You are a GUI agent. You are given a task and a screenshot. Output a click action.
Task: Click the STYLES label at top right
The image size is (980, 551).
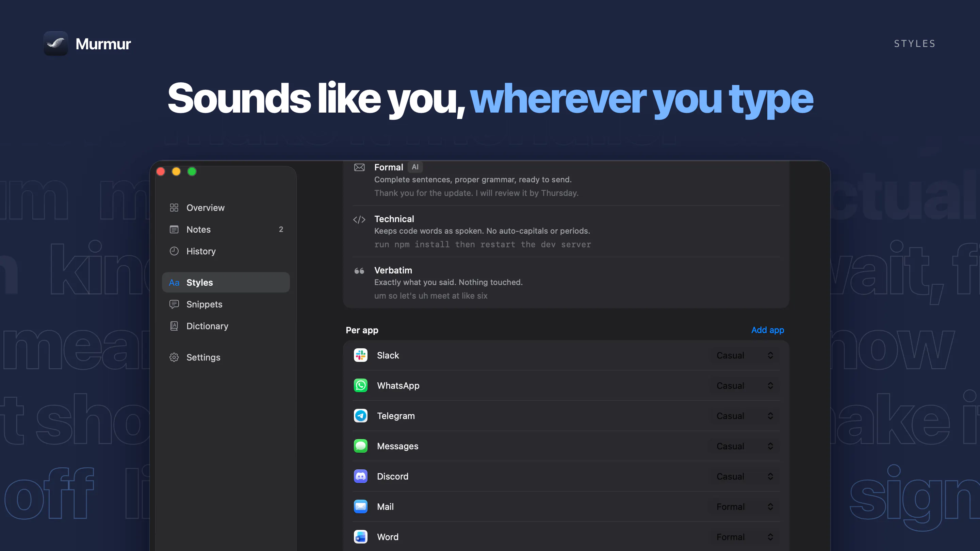(x=915, y=44)
